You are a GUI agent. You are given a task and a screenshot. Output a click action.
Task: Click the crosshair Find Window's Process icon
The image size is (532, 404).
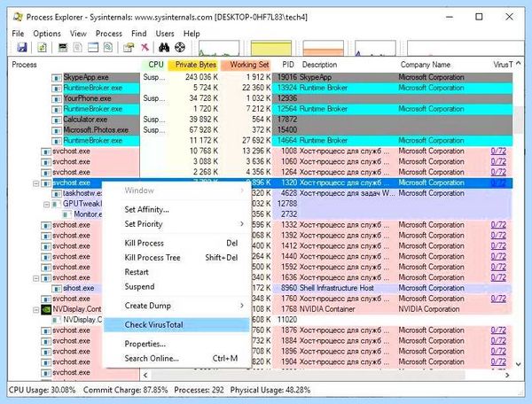[x=180, y=48]
